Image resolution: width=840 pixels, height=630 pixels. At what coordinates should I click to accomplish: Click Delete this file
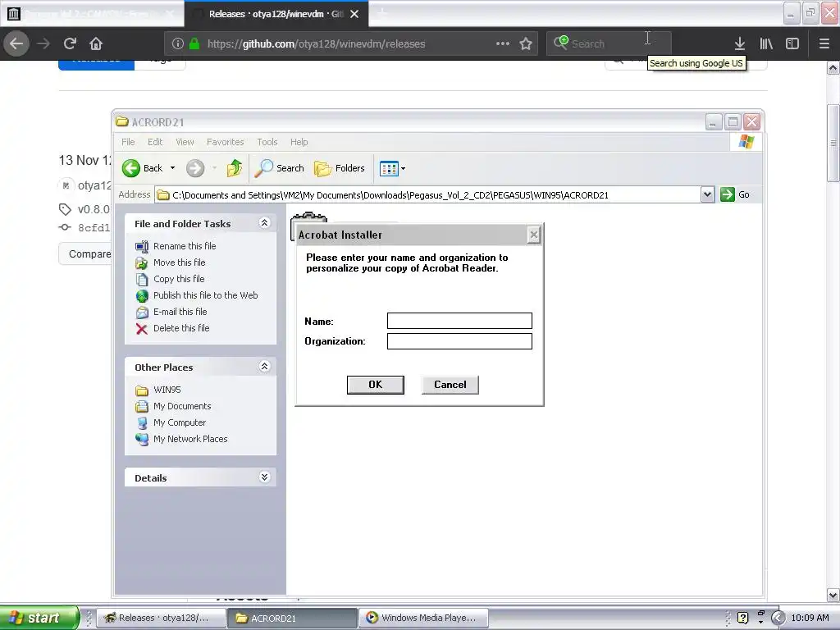pyautogui.click(x=181, y=328)
